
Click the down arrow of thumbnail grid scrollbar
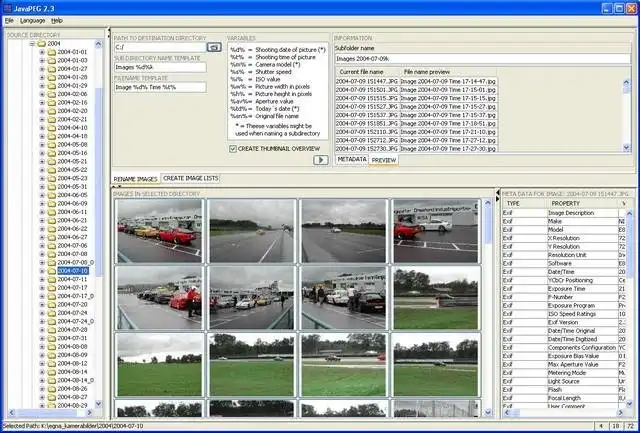(488, 412)
